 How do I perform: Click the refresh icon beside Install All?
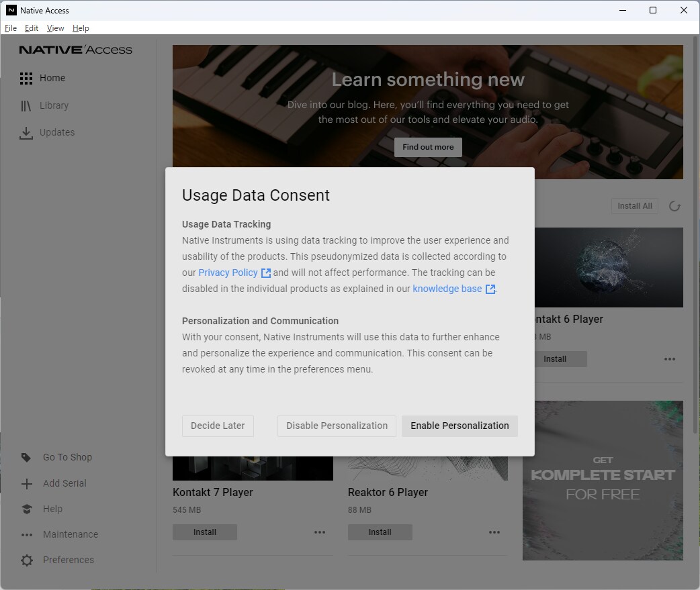pyautogui.click(x=674, y=206)
